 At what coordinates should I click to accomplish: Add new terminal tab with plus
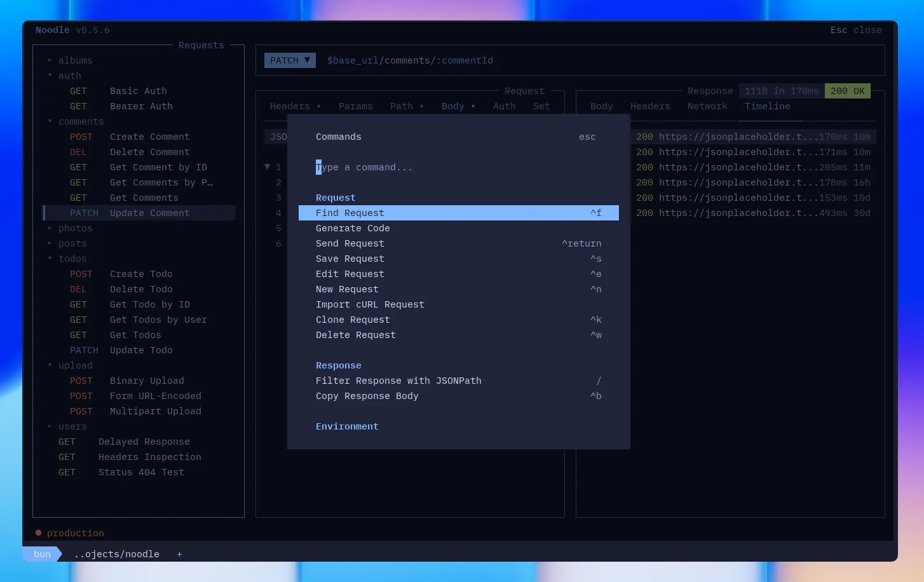point(179,554)
